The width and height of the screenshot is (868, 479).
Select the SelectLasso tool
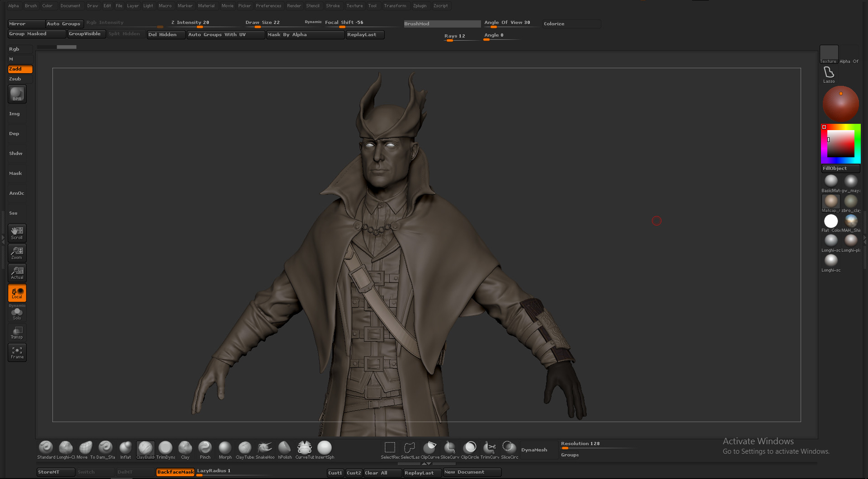(410, 450)
